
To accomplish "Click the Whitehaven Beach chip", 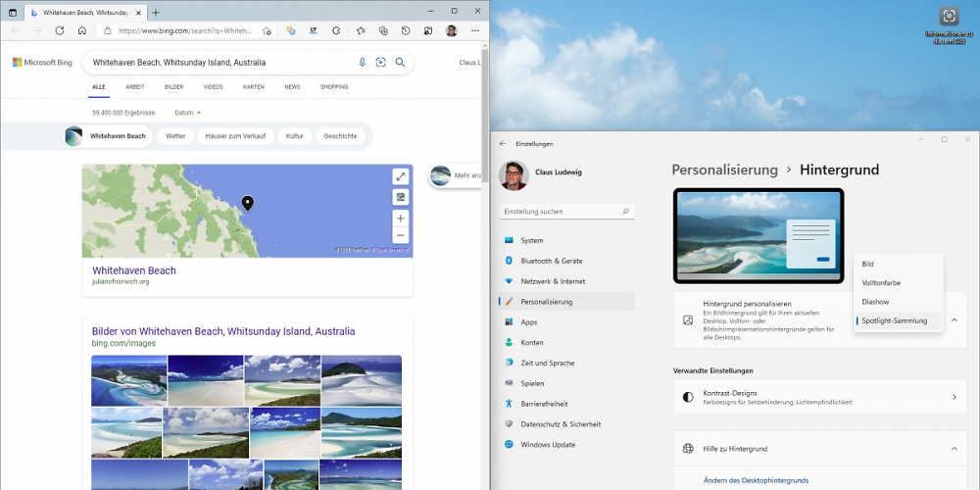I will [x=109, y=135].
